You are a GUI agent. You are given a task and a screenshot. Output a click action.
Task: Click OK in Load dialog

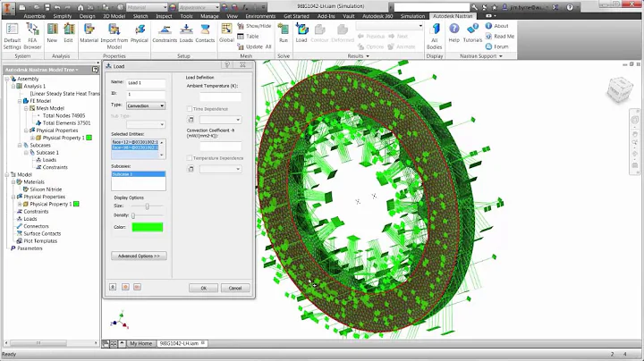[x=203, y=288]
